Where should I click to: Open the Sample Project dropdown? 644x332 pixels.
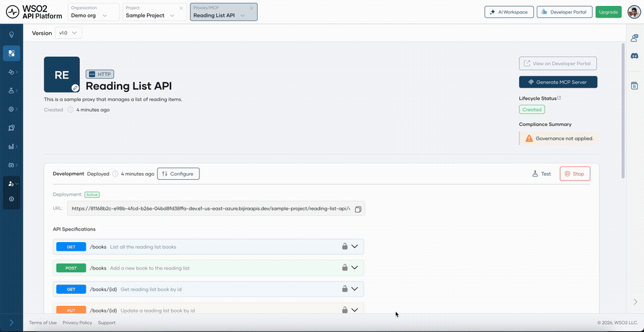[154, 12]
